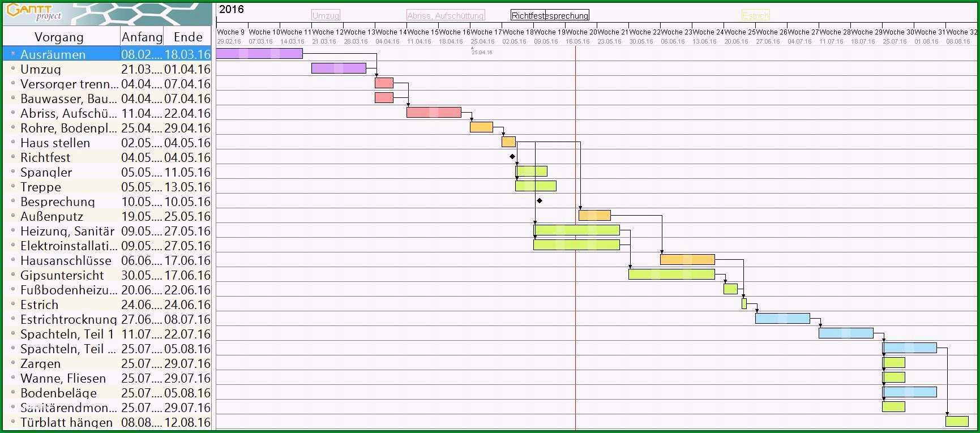
Task: Click the Woche 20 timeline header
Action: click(581, 32)
